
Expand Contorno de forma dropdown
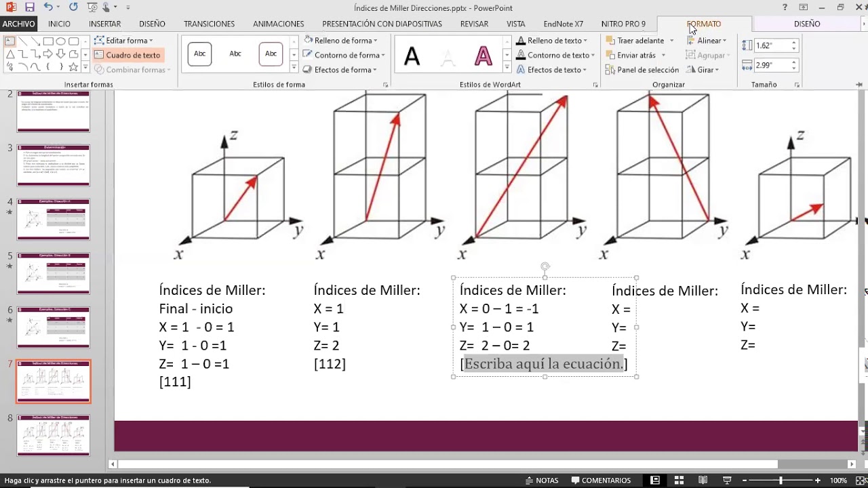[383, 56]
